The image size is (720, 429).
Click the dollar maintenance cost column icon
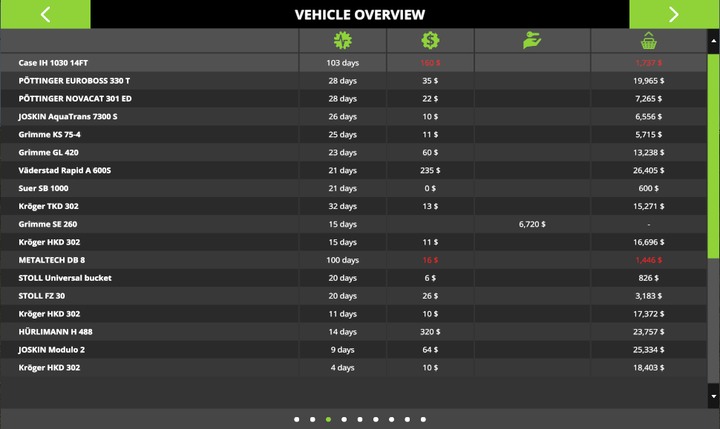[430, 41]
